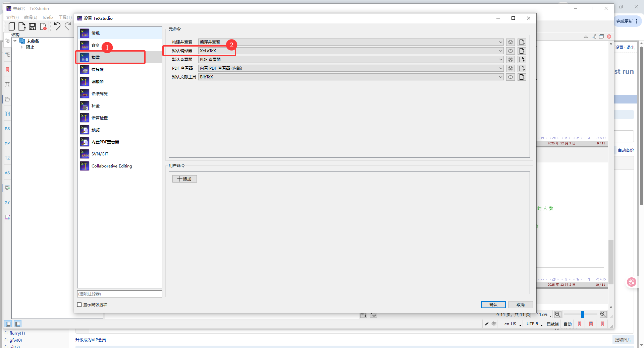Open PS symbols panel in sidebar
The image size is (644, 348).
7,129
